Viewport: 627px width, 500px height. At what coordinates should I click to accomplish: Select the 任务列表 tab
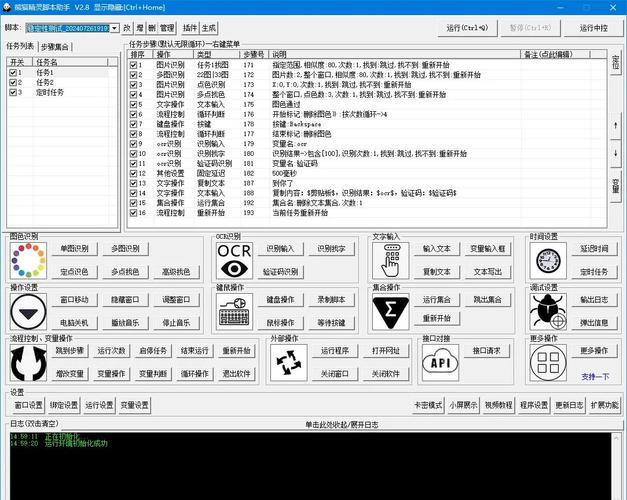tap(21, 46)
